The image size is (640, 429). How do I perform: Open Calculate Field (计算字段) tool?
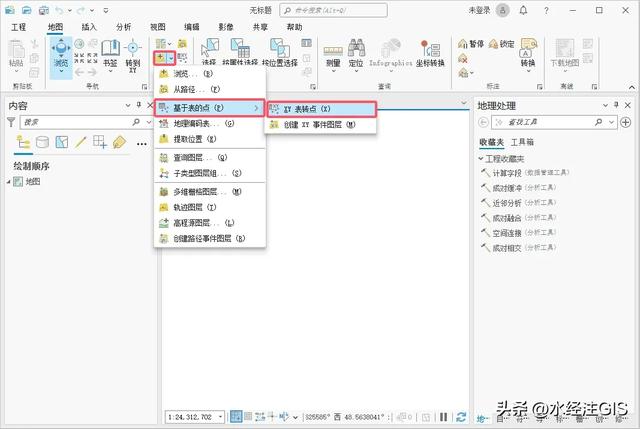pyautogui.click(x=526, y=173)
